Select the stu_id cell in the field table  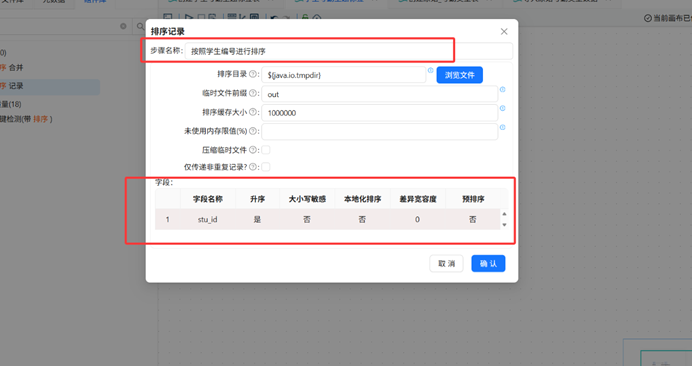[207, 219]
